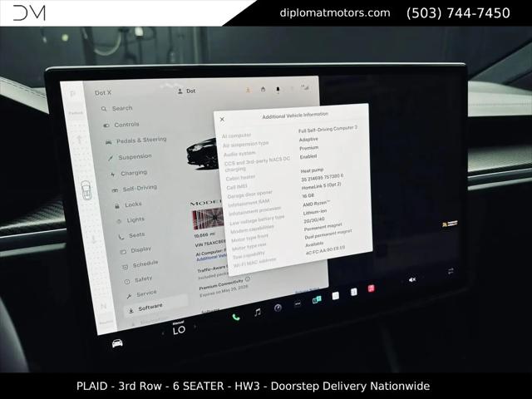Go to Display settings
The height and width of the screenshot is (399, 532).
click(x=135, y=250)
